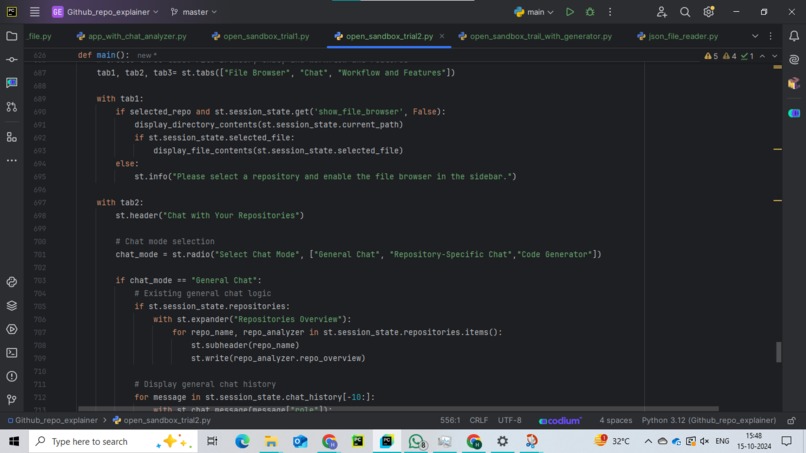The image size is (806, 453).
Task: Switch to open_sandbox_trial1.py tab
Action: [x=260, y=36]
